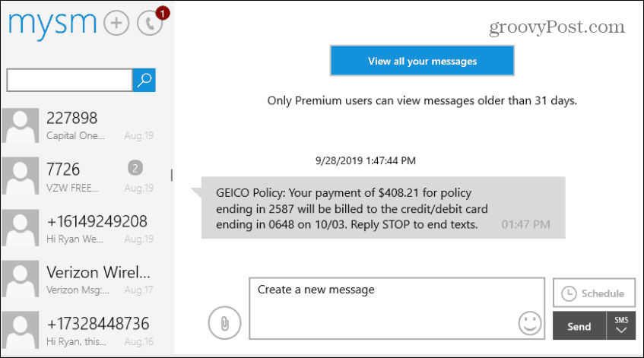Click the Send button
This screenshot has width=644, height=358.
point(579,325)
